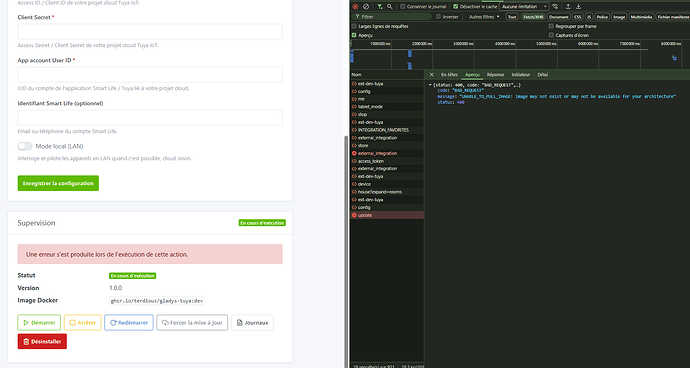This screenshot has width=690, height=368.
Task: Click Forcer la mise à jour button
Action: pyautogui.click(x=192, y=323)
